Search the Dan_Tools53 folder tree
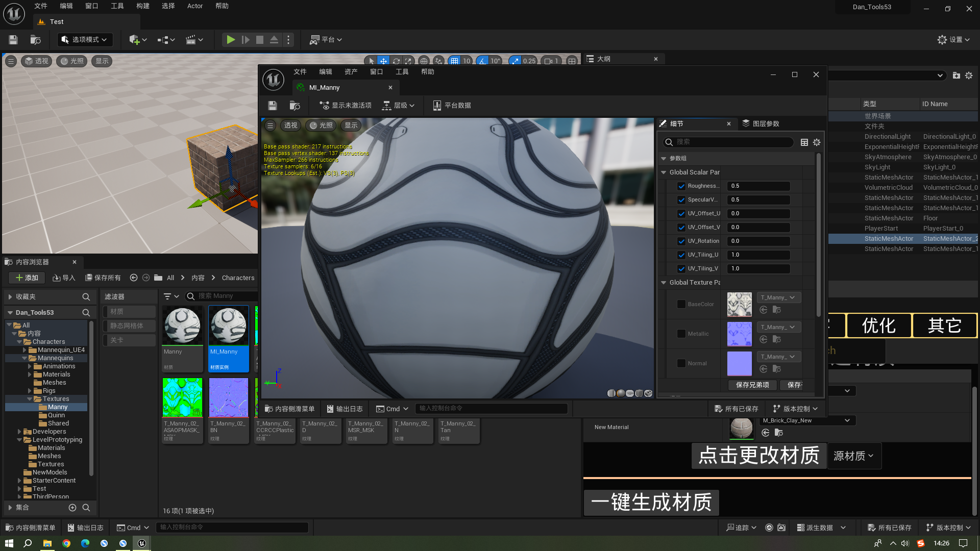 pos(86,313)
